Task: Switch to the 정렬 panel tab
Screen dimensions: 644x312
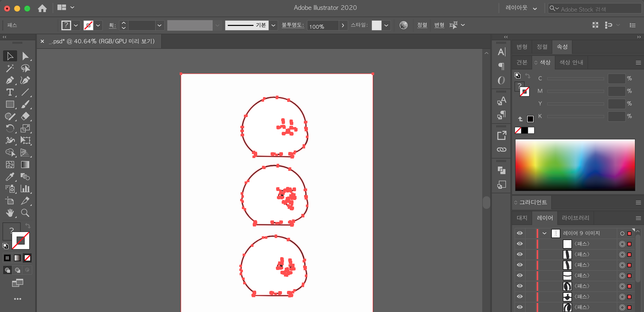Action: (542, 47)
